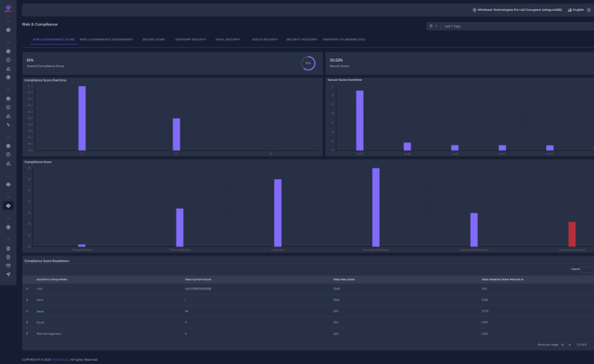Click the red Your Compliance Score bar
The height and width of the screenshot is (364, 594).
click(x=572, y=234)
